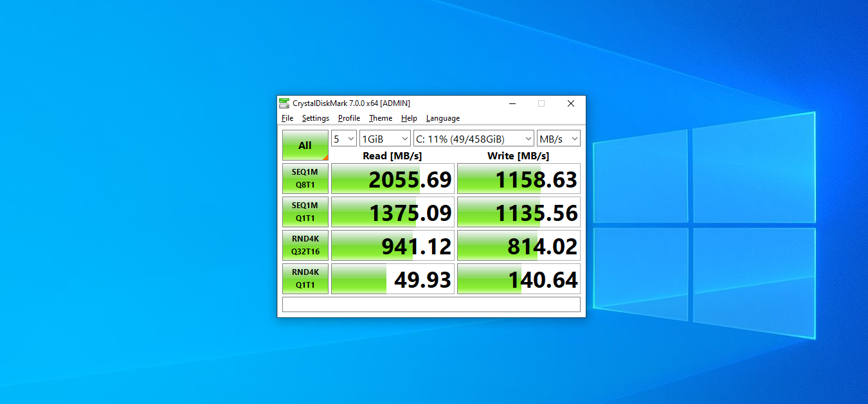868x404 pixels.
Task: Expand the test count dropdown showing 5
Action: [x=344, y=138]
